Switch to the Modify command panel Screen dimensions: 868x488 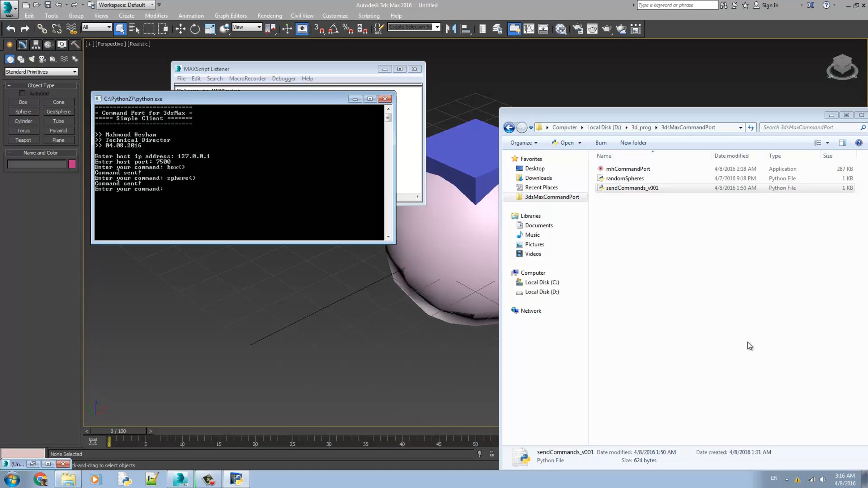pyautogui.click(x=22, y=45)
